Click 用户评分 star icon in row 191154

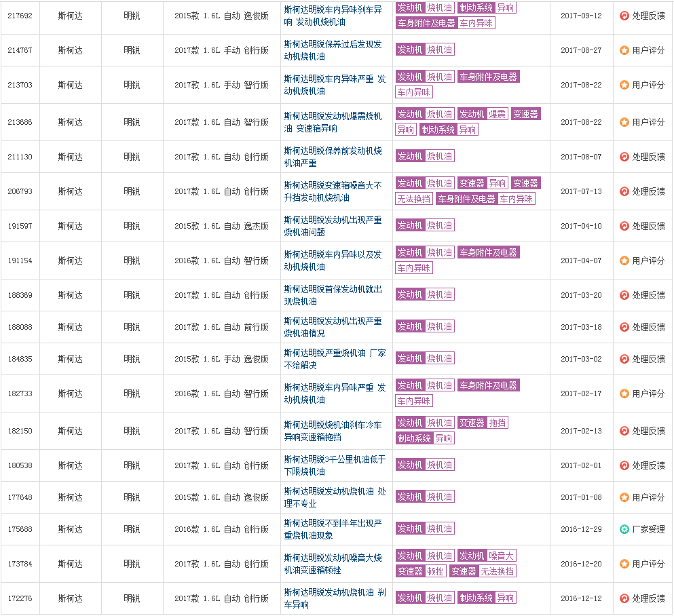tap(624, 261)
